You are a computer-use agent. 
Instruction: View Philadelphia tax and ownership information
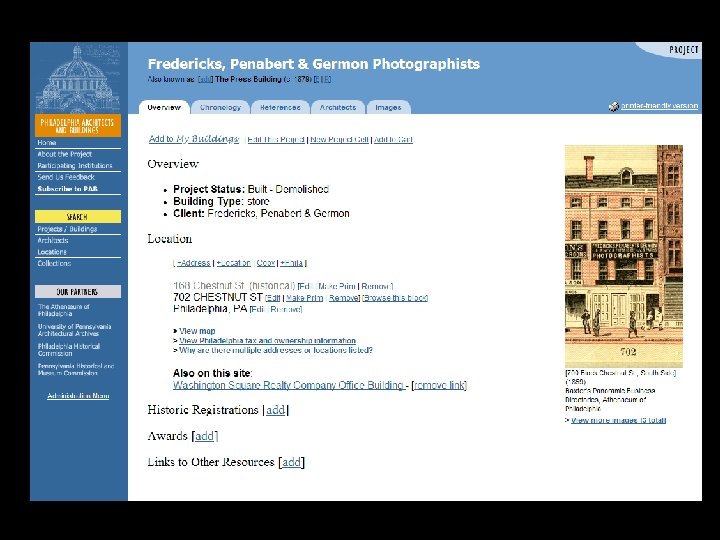coord(267,341)
